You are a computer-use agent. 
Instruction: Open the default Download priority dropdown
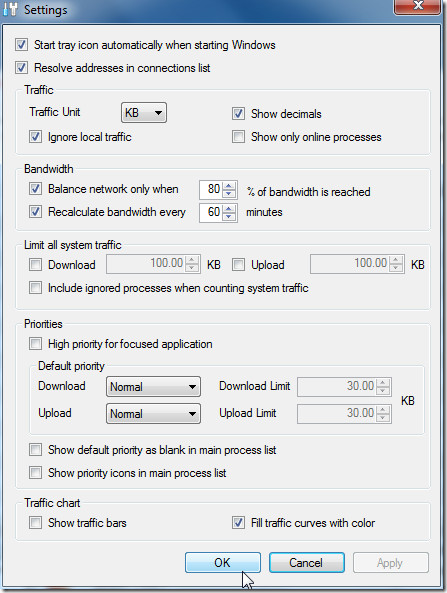point(153,387)
